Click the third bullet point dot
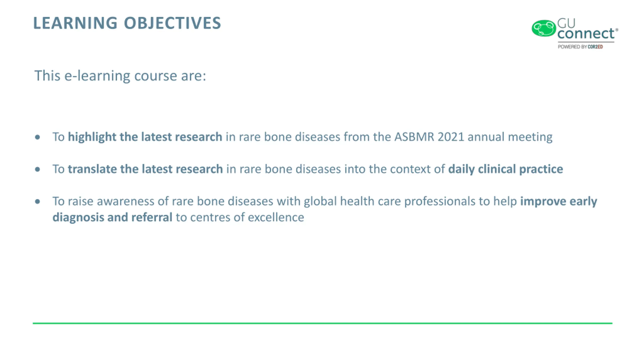Image resolution: width=644 pixels, height=362 pixels. click(37, 201)
